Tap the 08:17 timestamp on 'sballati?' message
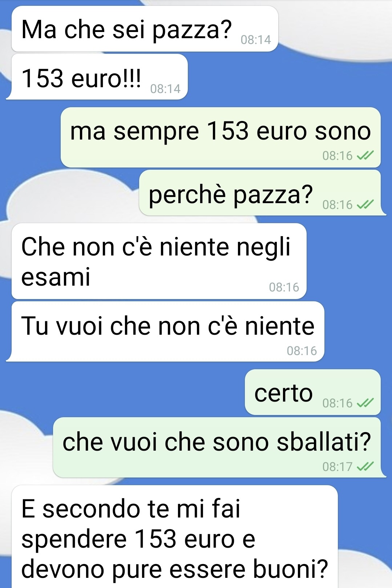The height and width of the screenshot is (588, 392). pyautogui.click(x=338, y=466)
